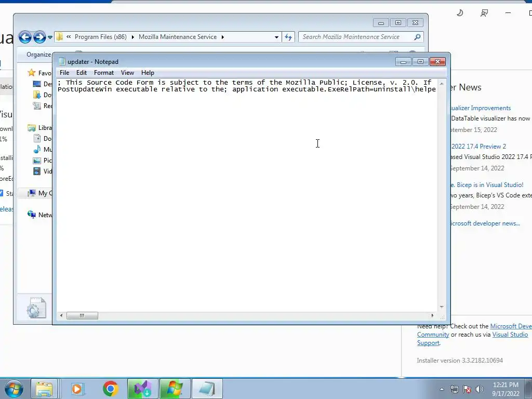532x399 pixels.
Task: Open Microsoft developer news link
Action: 485,223
